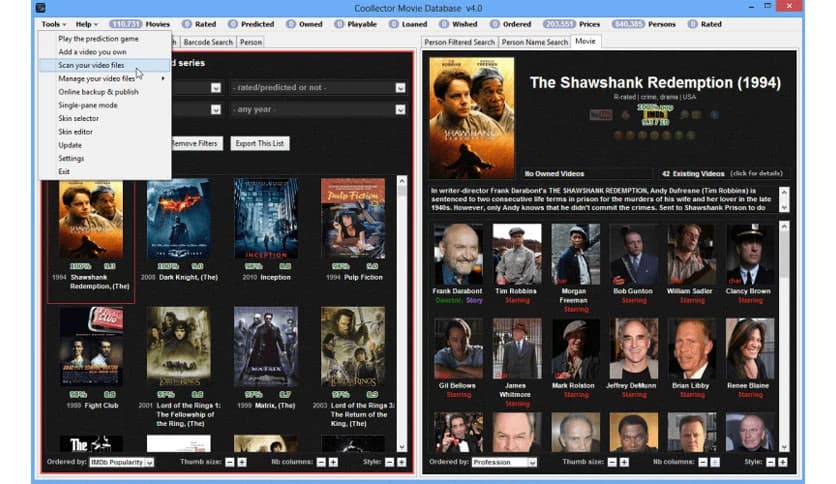Click the Coollector app icon in title bar
This screenshot has height=484, width=836.
pos(41,7)
